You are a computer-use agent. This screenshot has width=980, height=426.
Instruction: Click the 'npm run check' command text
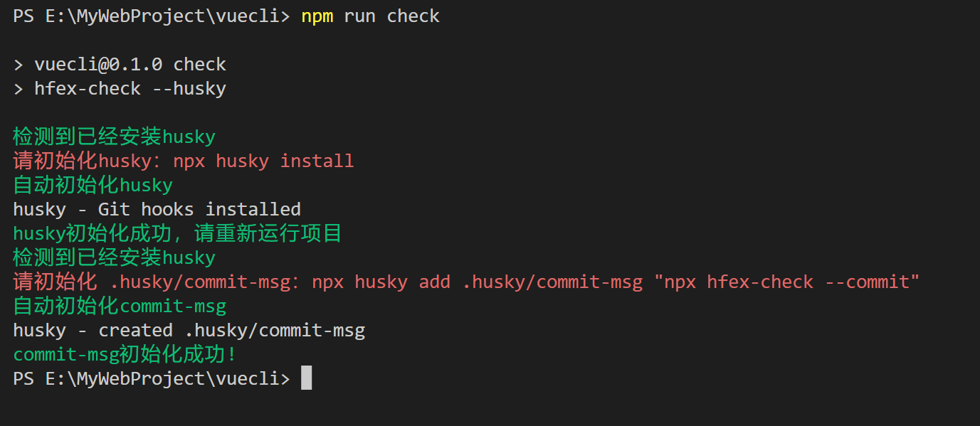[371, 16]
